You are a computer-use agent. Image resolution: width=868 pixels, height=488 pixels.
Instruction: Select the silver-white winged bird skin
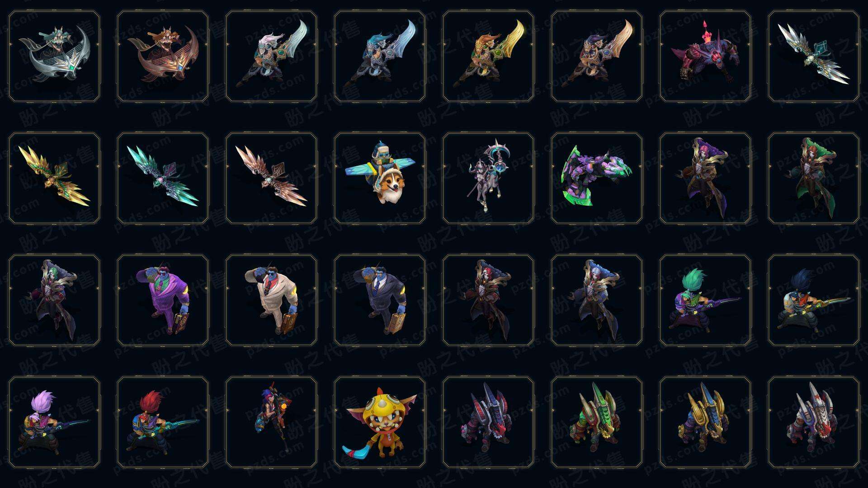(814, 56)
